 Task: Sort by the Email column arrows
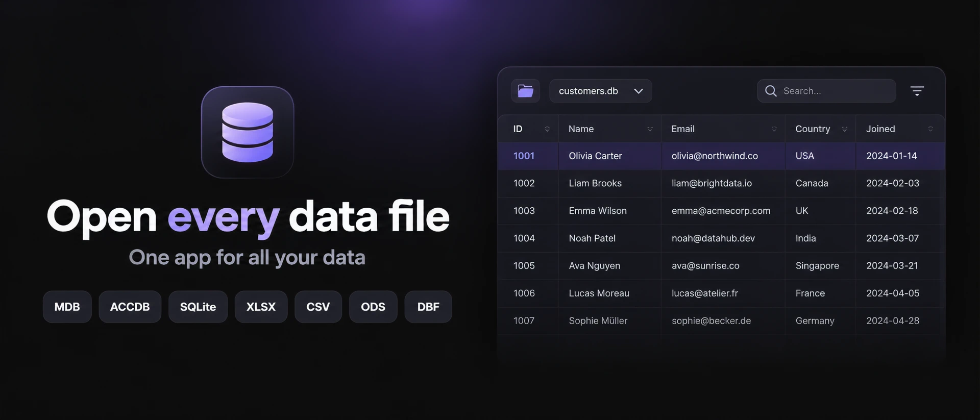click(774, 129)
